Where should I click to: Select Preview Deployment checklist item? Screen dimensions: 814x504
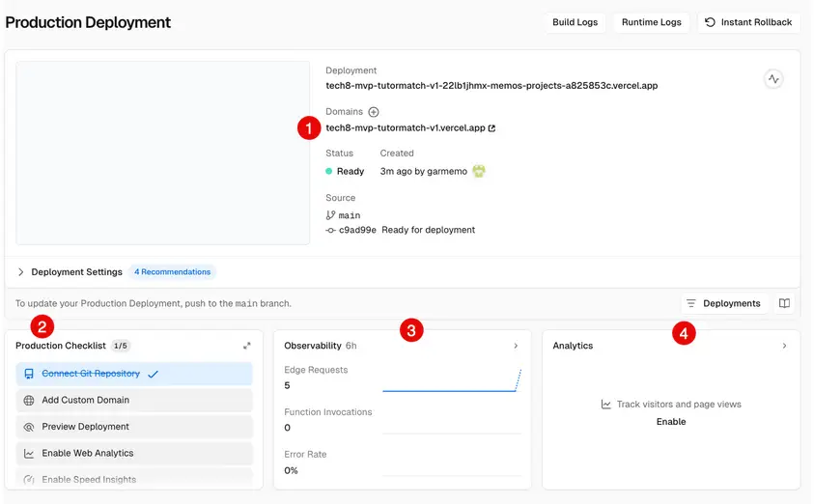click(134, 427)
